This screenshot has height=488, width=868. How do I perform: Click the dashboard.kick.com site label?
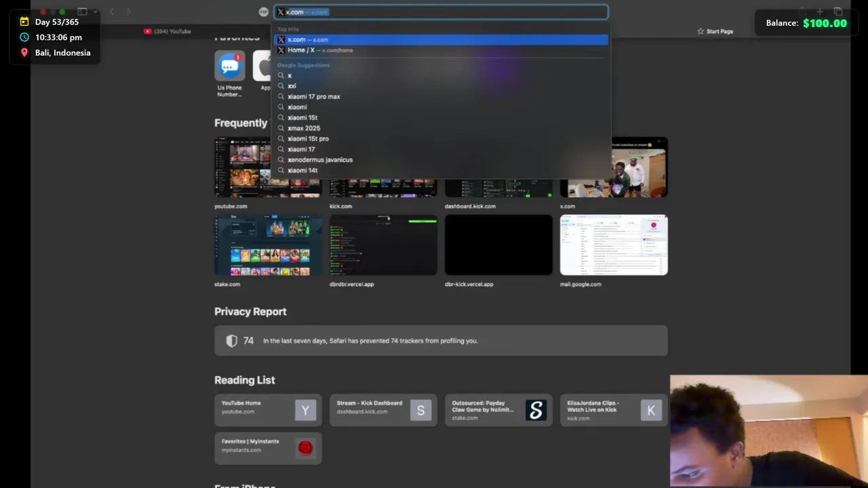coord(470,206)
